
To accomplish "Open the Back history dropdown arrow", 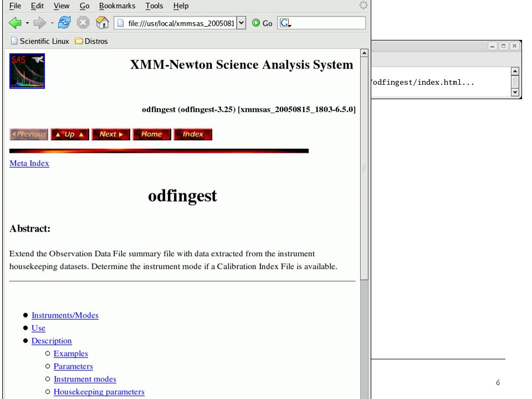I will point(27,23).
